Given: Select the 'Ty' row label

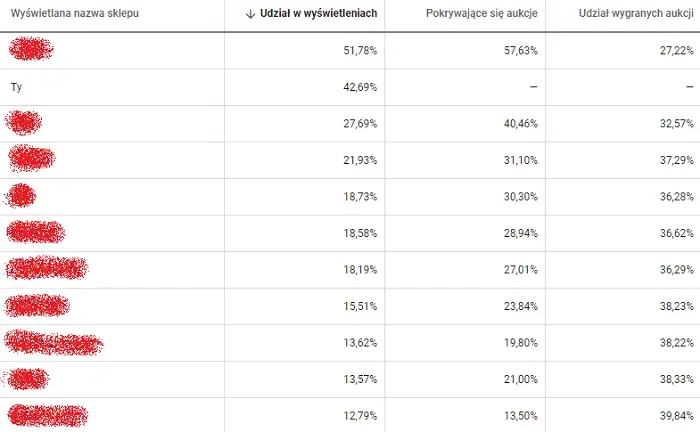Looking at the screenshot, I should coord(17,87).
